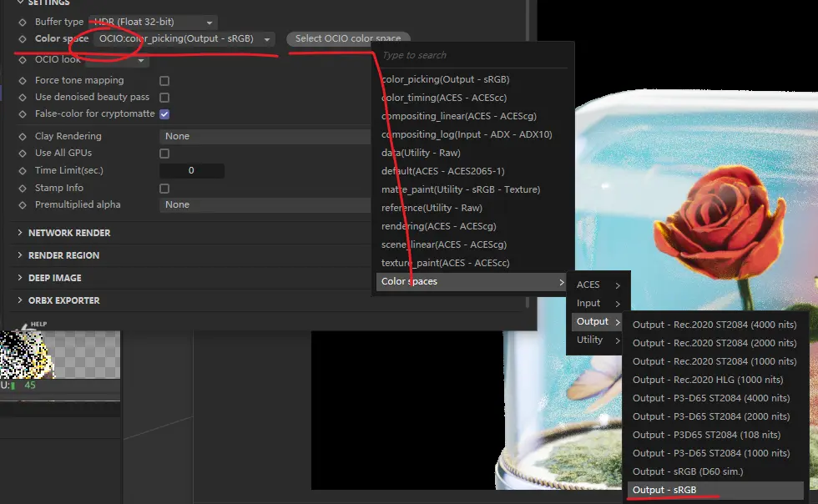Click the noisy checkerboard thumbnail under HELP
The width and height of the screenshot is (818, 504).
(x=60, y=355)
